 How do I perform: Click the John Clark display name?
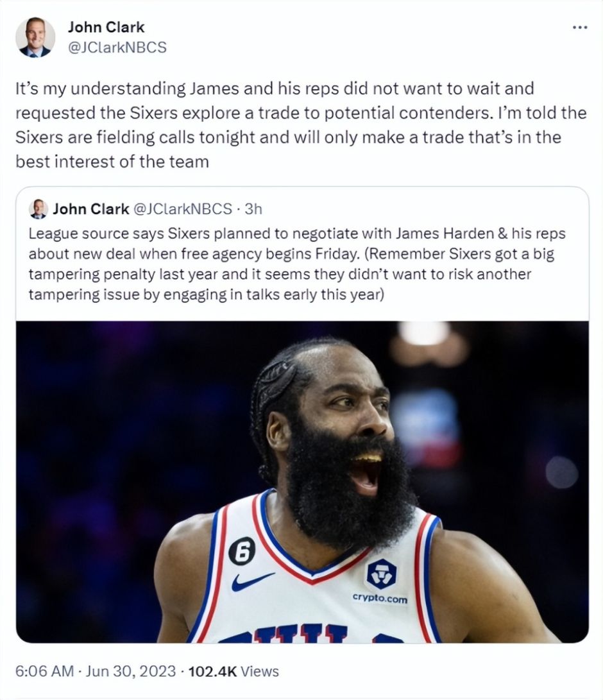pyautogui.click(x=106, y=27)
